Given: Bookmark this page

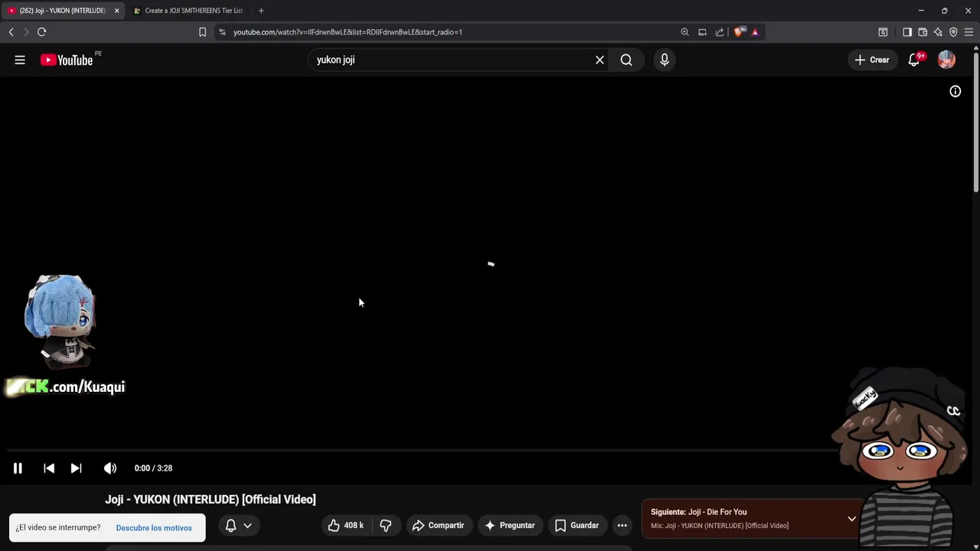Looking at the screenshot, I should 202,32.
